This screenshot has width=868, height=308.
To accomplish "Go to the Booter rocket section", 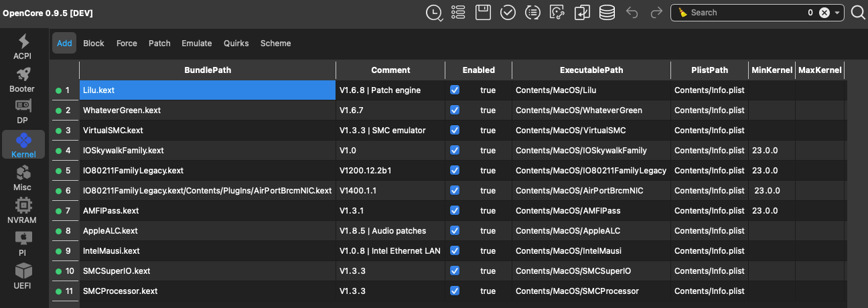I will (x=23, y=80).
